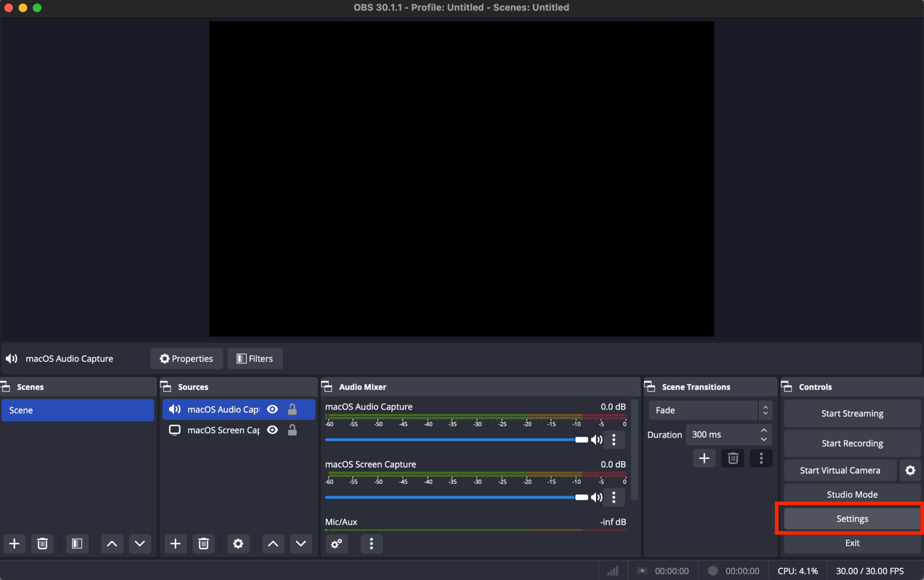Viewport: 924px width, 580px height.
Task: Move source up in Sources list
Action: [273, 544]
